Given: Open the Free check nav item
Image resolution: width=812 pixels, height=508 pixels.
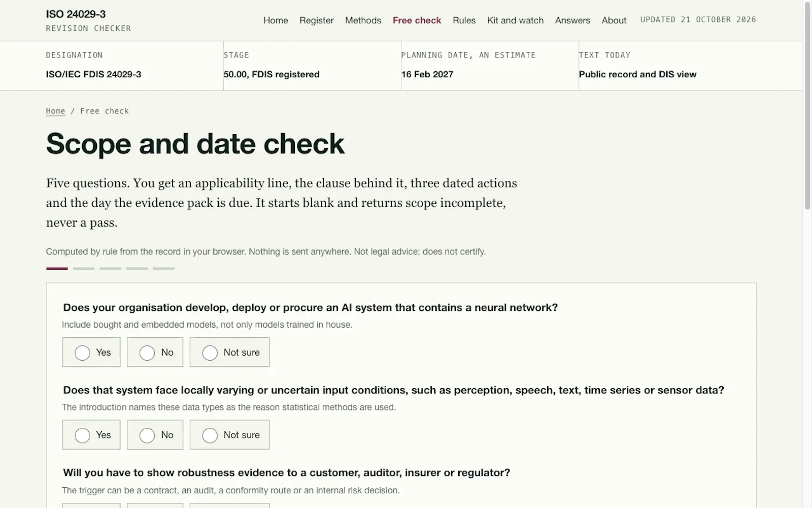Looking at the screenshot, I should coord(417,20).
